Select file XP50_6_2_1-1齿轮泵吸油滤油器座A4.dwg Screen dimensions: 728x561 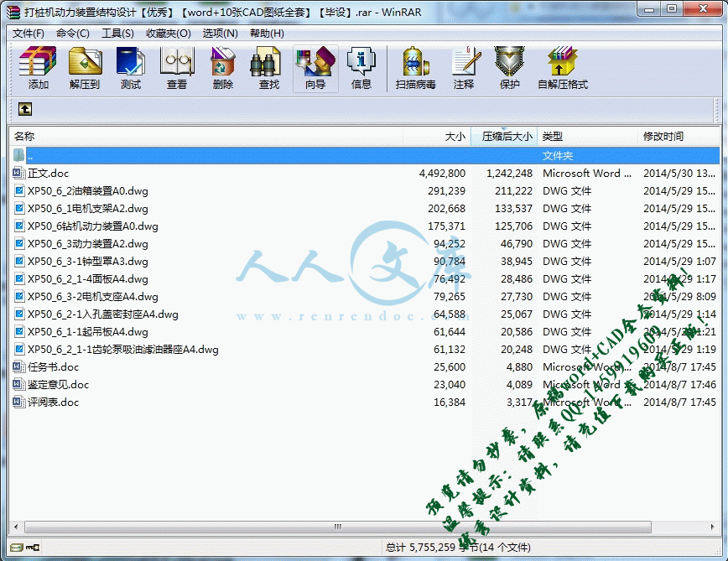click(123, 350)
